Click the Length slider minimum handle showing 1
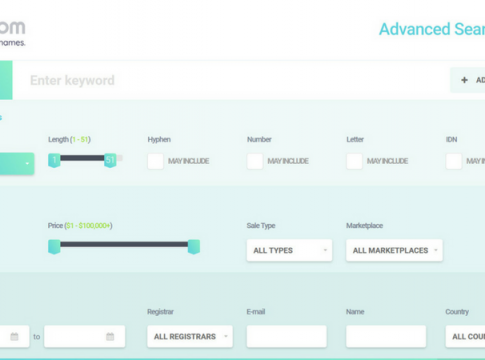 click(54, 160)
